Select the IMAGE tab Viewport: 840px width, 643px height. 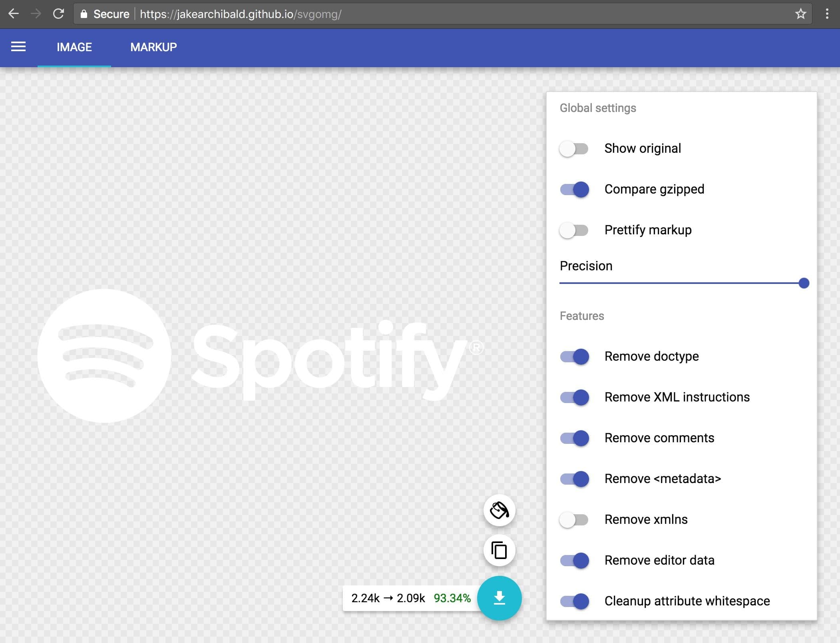pos(74,47)
